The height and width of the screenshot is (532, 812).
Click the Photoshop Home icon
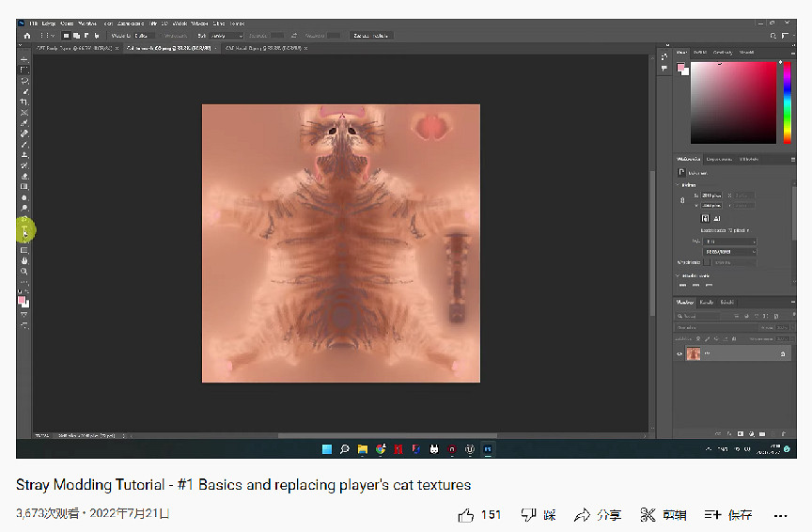(x=26, y=36)
